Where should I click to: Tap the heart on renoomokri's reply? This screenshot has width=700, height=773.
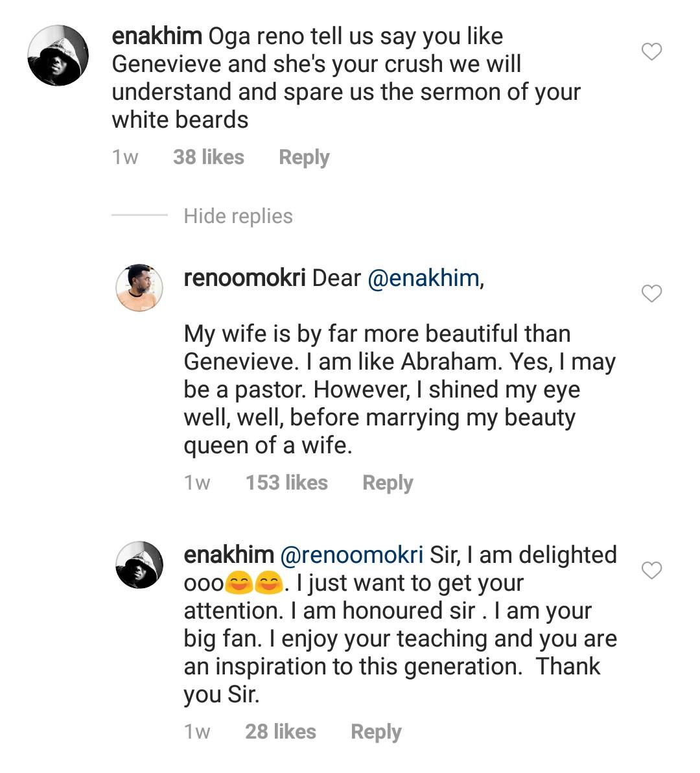pos(651,294)
